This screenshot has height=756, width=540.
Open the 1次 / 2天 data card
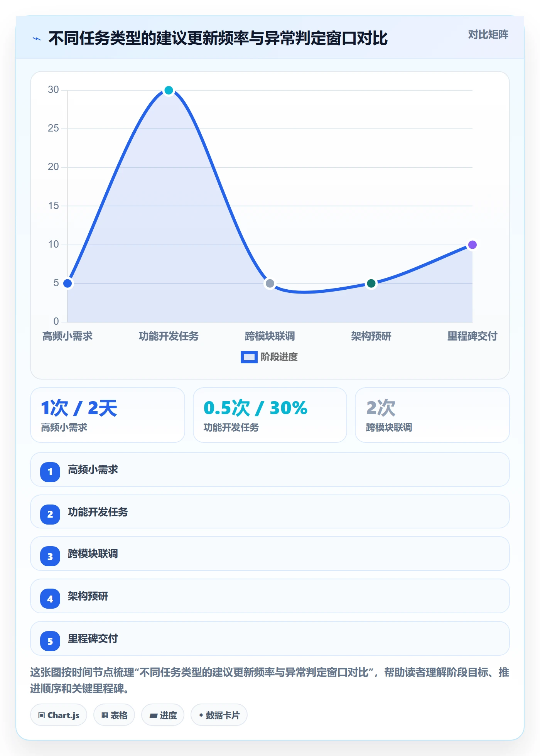tap(108, 415)
